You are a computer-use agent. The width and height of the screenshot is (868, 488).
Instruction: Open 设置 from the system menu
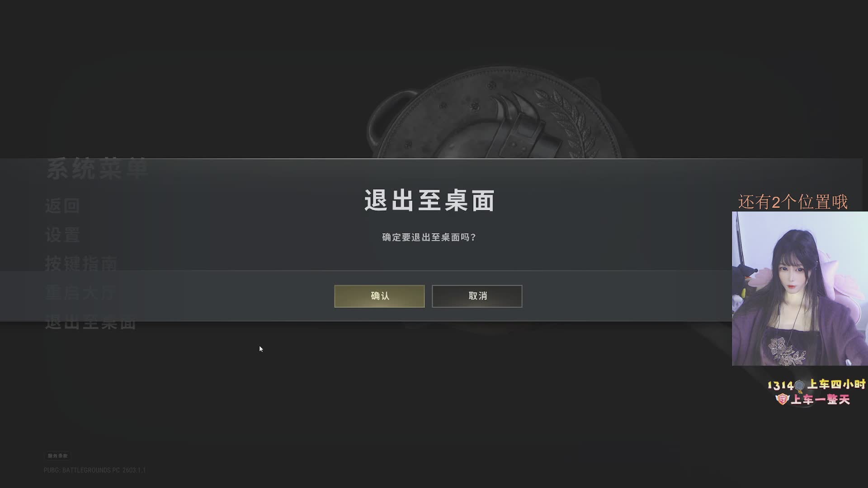pos(62,235)
